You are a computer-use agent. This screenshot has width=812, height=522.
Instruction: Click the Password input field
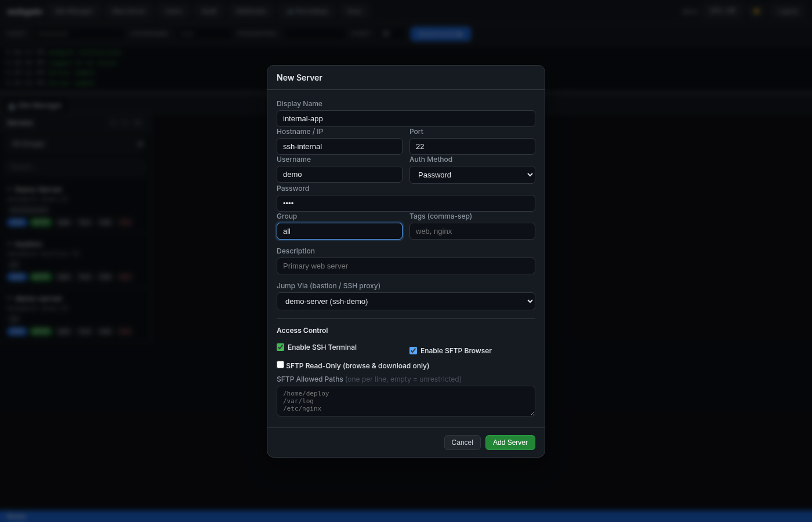point(405,203)
